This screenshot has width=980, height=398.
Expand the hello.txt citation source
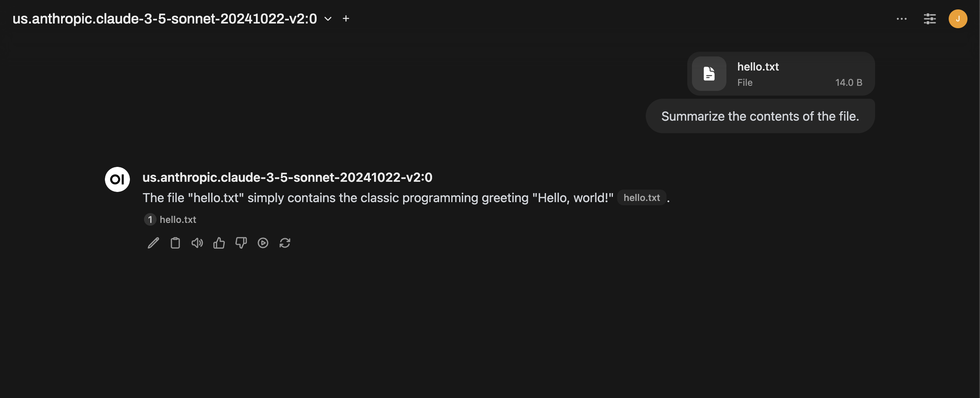coord(169,219)
